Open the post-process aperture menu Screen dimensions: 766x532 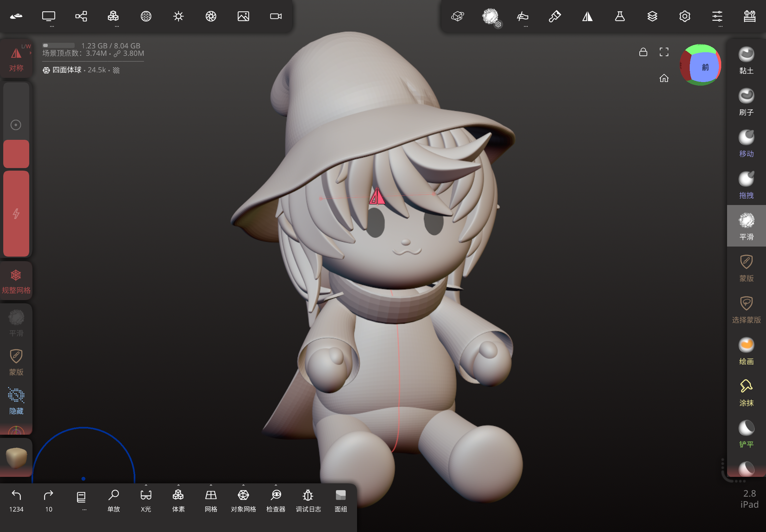tap(211, 16)
